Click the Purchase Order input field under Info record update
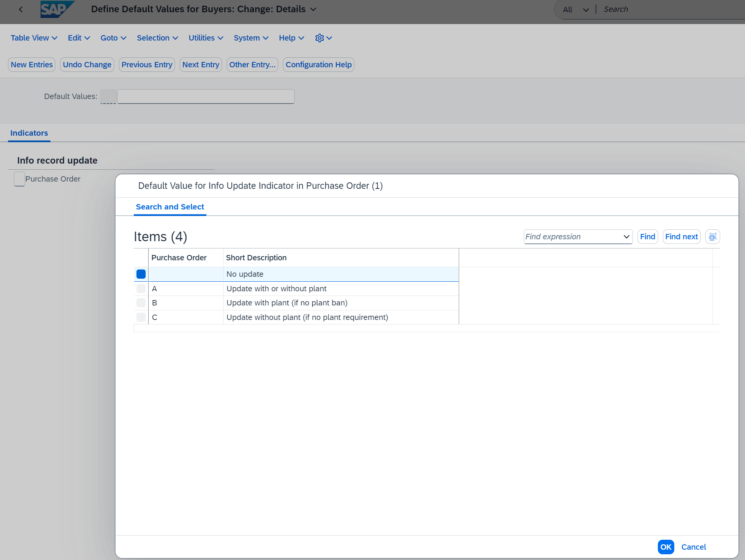The height and width of the screenshot is (560, 745). pos(19,179)
